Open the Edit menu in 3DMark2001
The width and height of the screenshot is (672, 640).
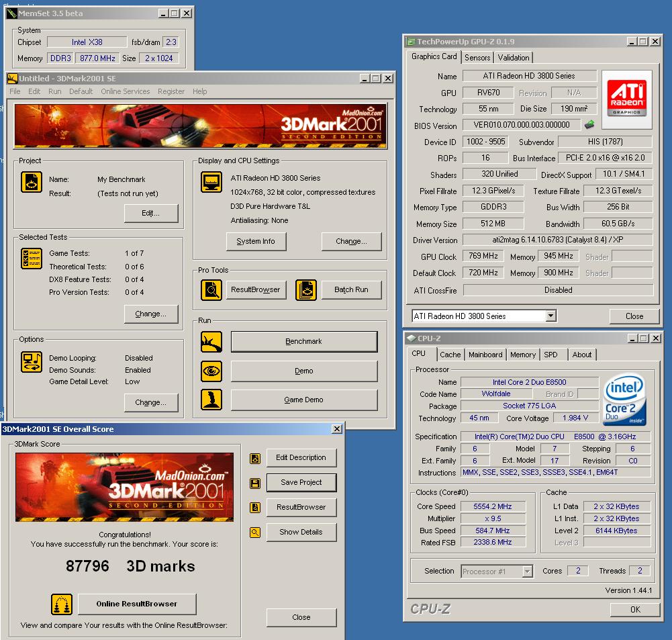(34, 91)
